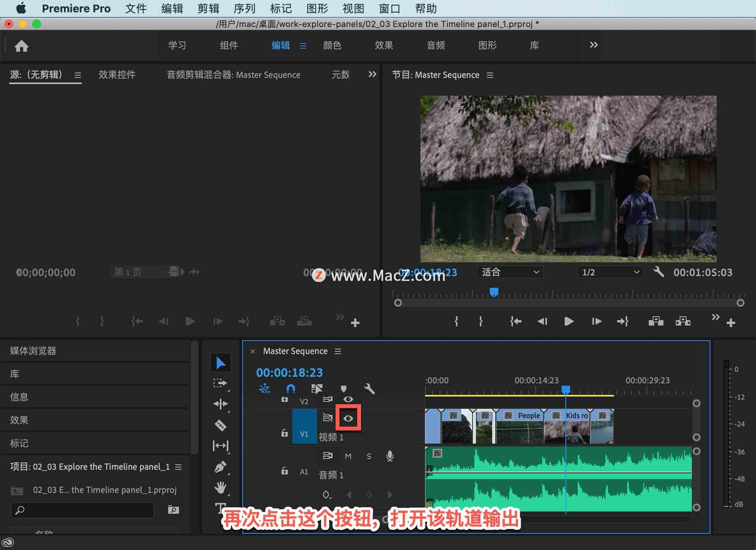Select the Pen tool

(x=220, y=467)
